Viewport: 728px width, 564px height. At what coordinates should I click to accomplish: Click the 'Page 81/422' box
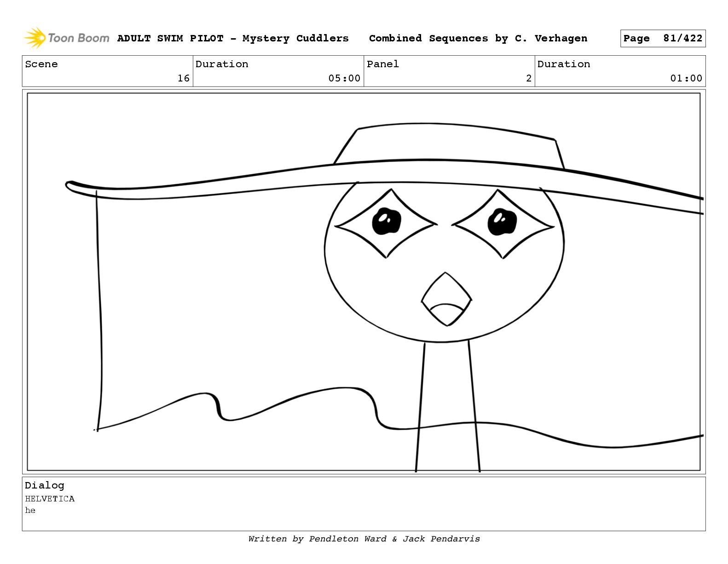click(x=663, y=39)
